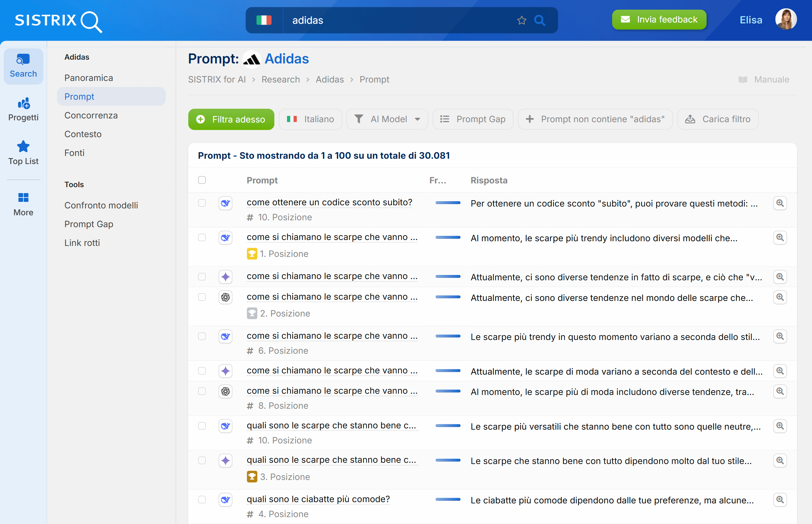Switch to the Concorrenza section
The image size is (812, 524).
91,115
